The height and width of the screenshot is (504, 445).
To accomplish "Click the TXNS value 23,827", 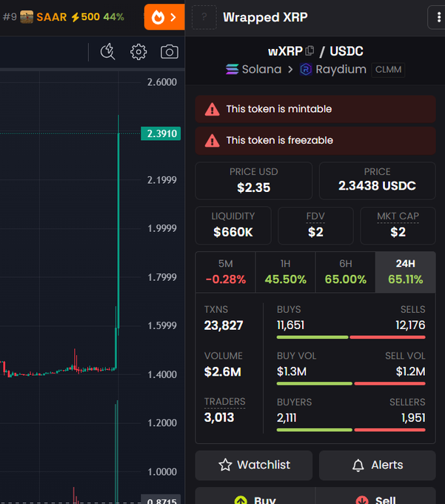I will (224, 325).
